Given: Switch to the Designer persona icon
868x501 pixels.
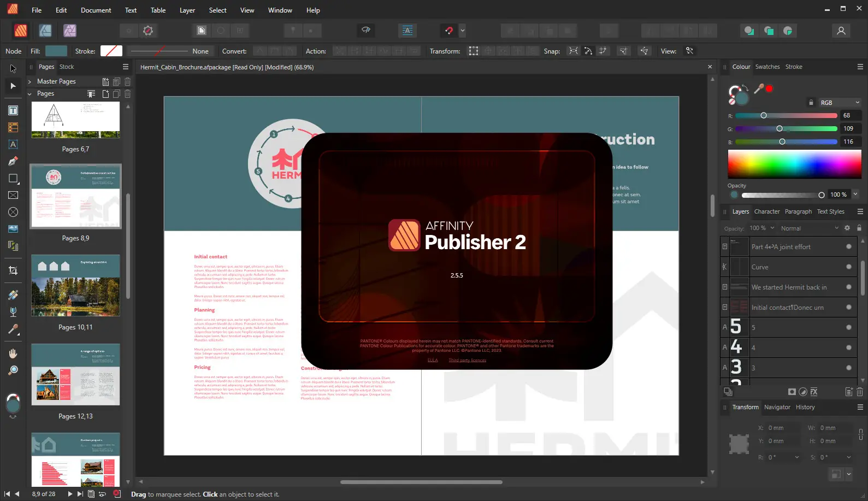Looking at the screenshot, I should coord(45,31).
